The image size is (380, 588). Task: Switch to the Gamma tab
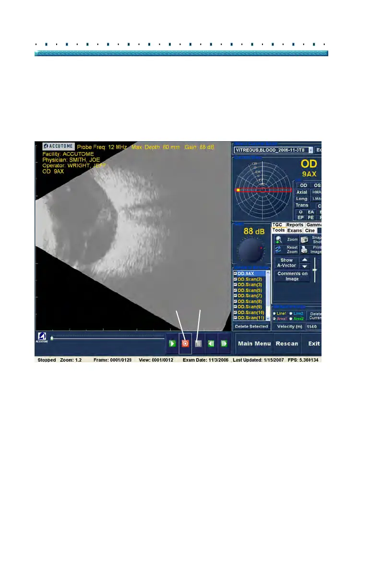[x=314, y=225]
